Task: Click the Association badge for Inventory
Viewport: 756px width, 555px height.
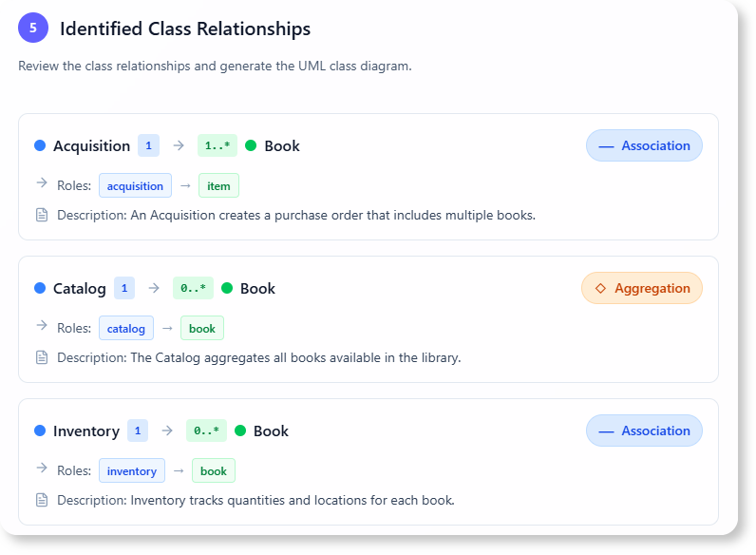Action: [x=644, y=431]
